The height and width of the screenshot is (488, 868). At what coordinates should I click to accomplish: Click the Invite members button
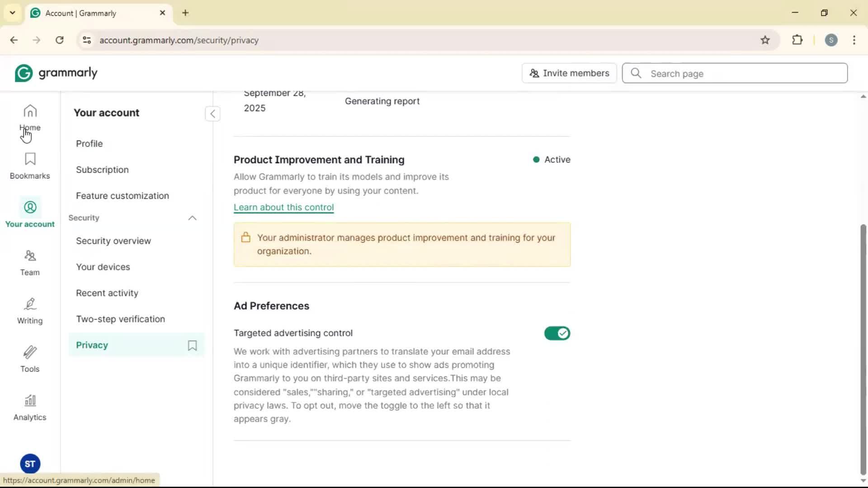pos(569,73)
